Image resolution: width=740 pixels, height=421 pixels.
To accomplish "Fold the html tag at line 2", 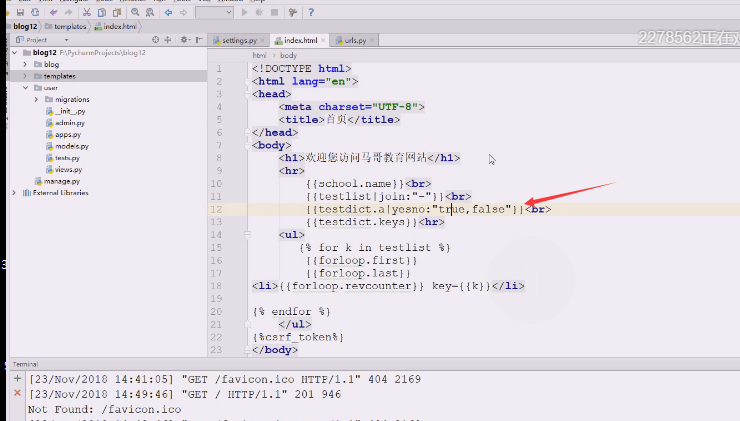I will (x=247, y=82).
